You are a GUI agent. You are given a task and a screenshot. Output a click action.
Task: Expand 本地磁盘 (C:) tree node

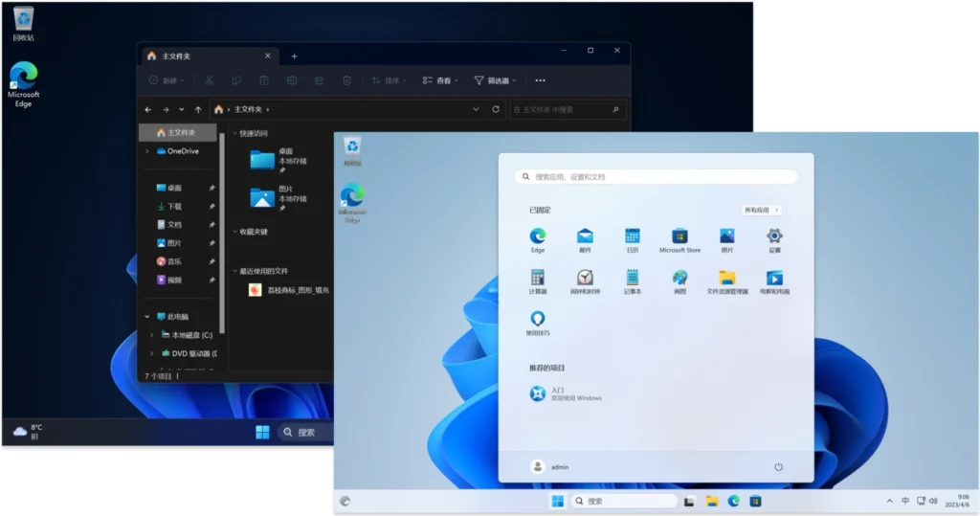[x=152, y=335]
